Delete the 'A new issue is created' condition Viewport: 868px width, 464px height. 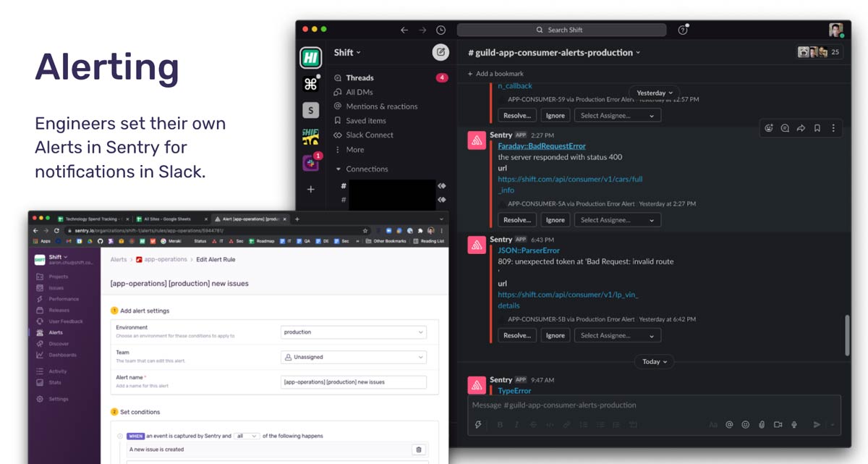pyautogui.click(x=418, y=450)
